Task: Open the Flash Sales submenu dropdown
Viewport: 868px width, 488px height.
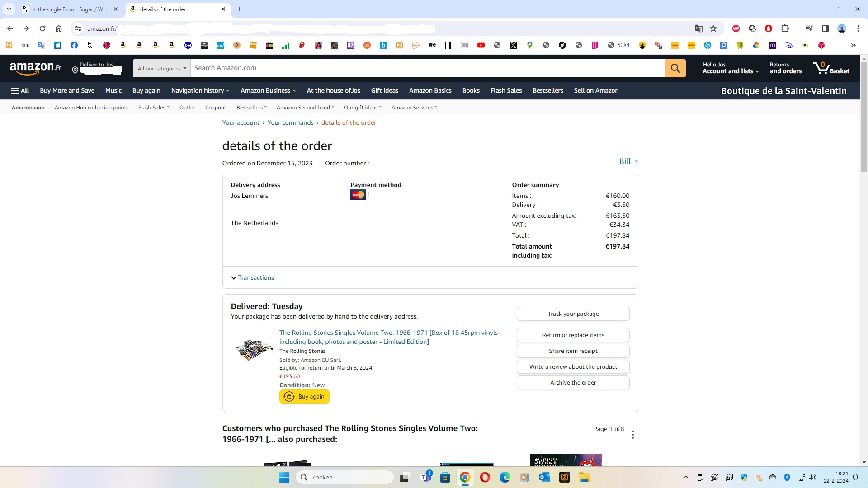Action: [x=154, y=108]
